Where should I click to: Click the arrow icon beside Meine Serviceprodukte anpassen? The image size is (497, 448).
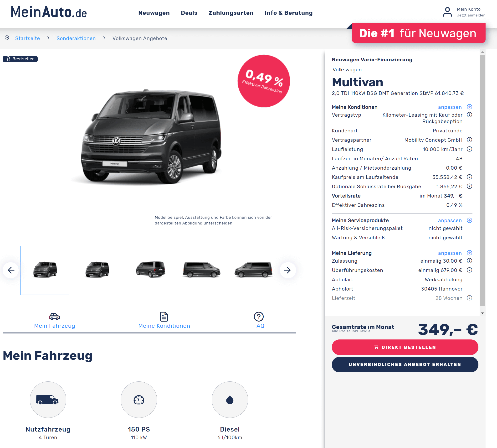click(469, 220)
